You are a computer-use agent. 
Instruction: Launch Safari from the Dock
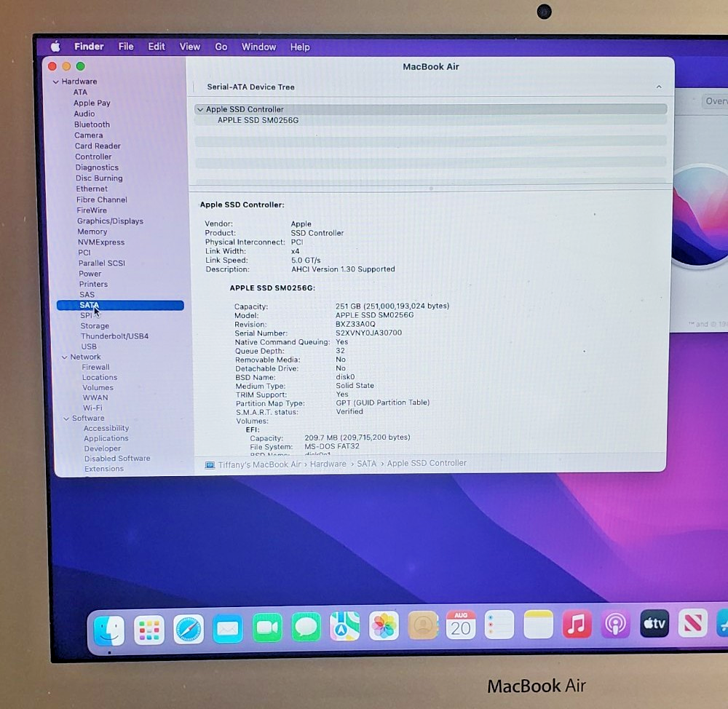click(x=189, y=629)
